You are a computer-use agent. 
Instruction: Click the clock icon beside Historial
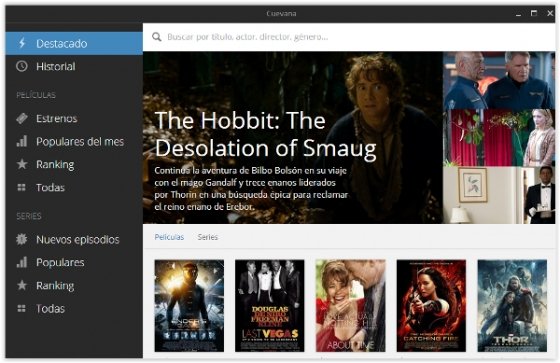(x=22, y=66)
